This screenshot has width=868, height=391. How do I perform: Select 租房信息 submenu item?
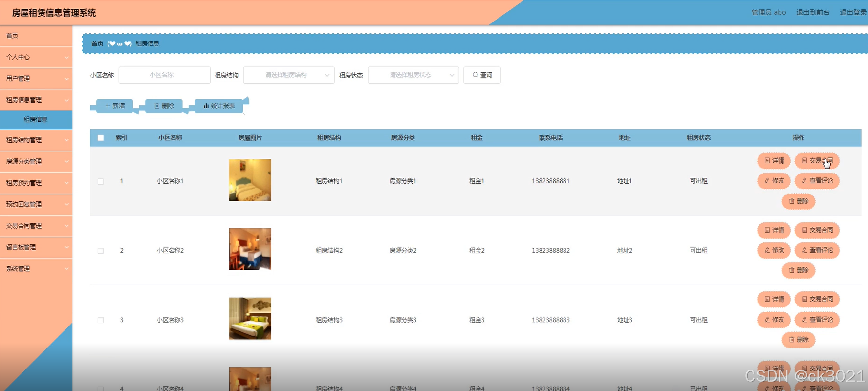36,120
